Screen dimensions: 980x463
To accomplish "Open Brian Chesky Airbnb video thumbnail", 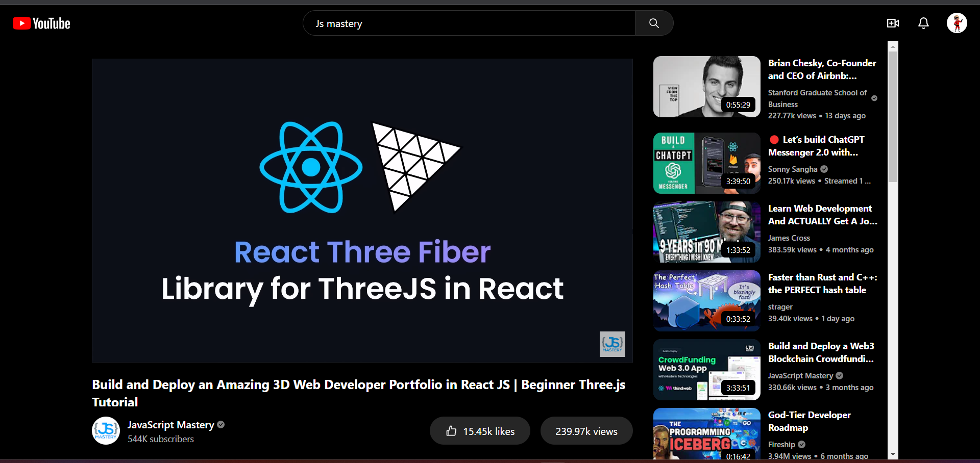I will (x=707, y=87).
